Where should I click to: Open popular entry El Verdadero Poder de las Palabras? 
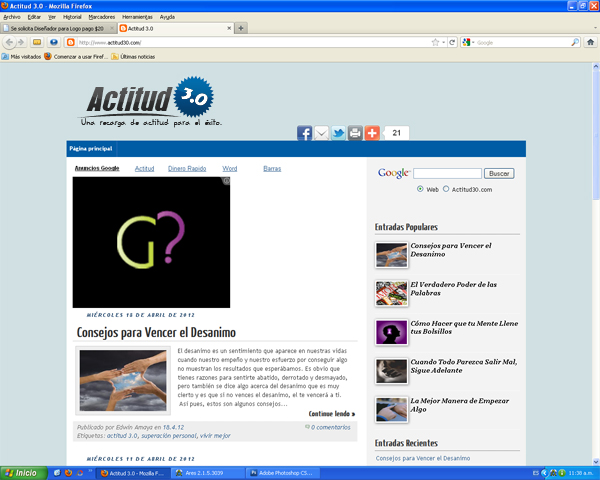(453, 289)
